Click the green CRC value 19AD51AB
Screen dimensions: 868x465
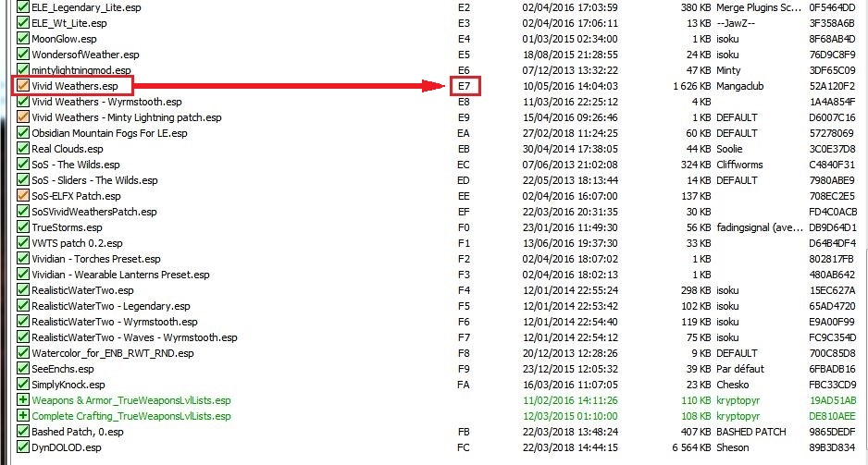(x=833, y=400)
